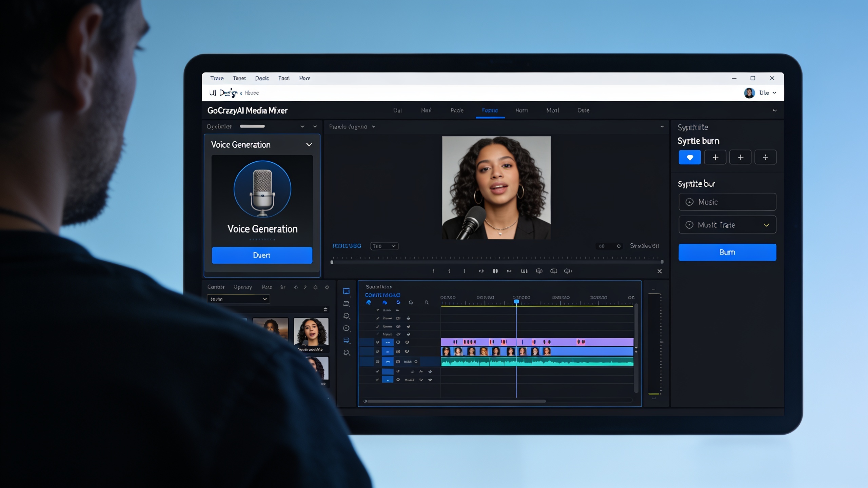Click the white slider bar in the options header

(x=252, y=126)
